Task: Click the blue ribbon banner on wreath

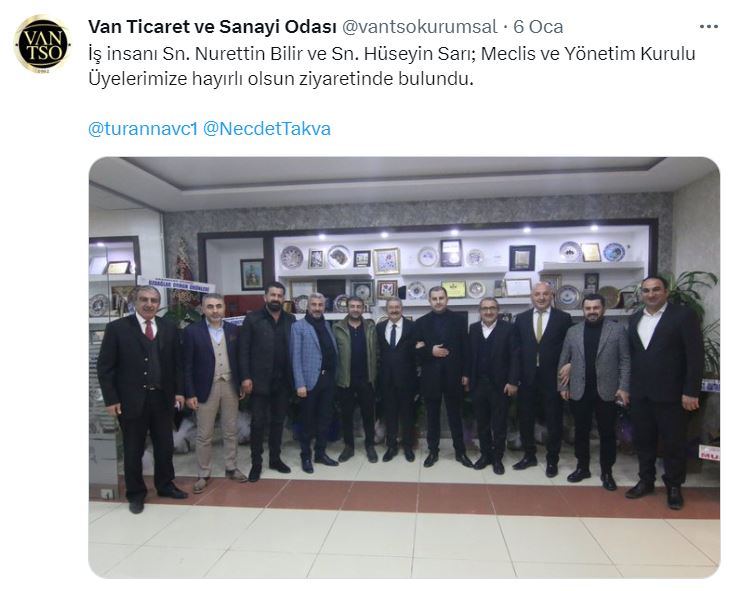Action: coord(176,284)
